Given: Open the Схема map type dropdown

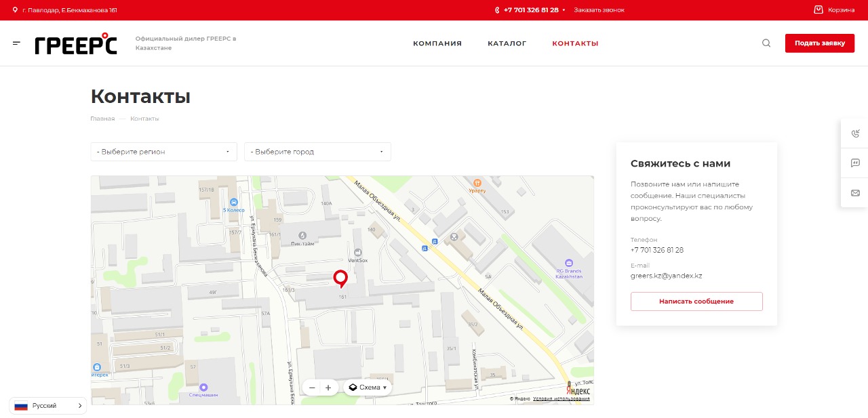Looking at the screenshot, I should (x=368, y=388).
